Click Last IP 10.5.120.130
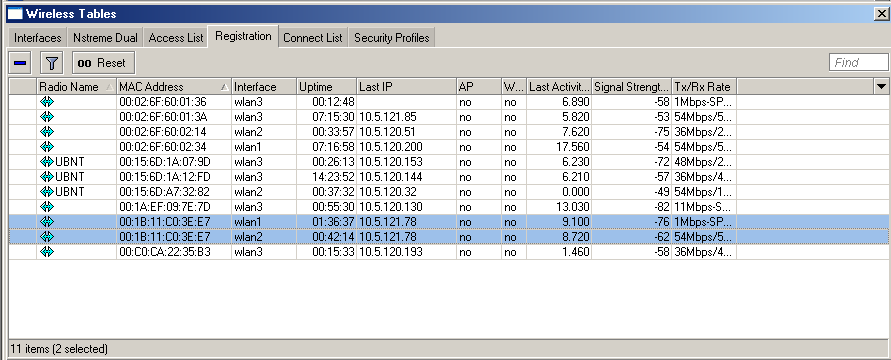This screenshot has height=360, width=891. click(x=391, y=206)
